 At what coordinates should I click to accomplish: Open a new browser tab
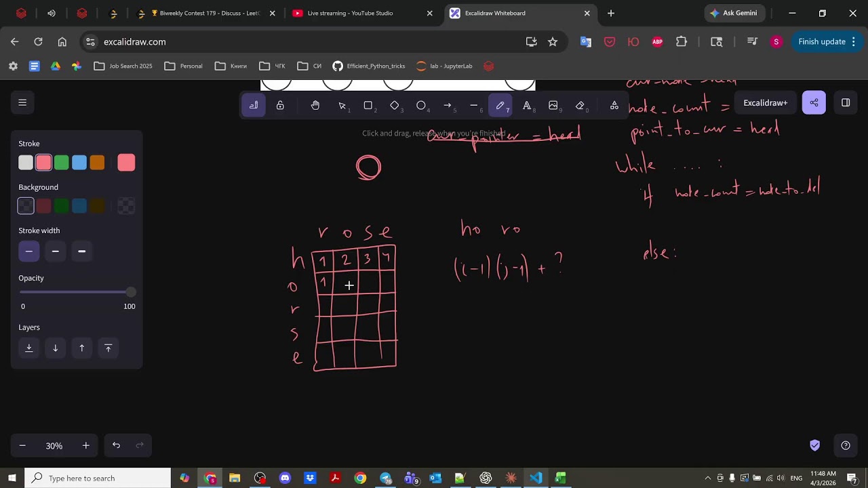point(611,13)
